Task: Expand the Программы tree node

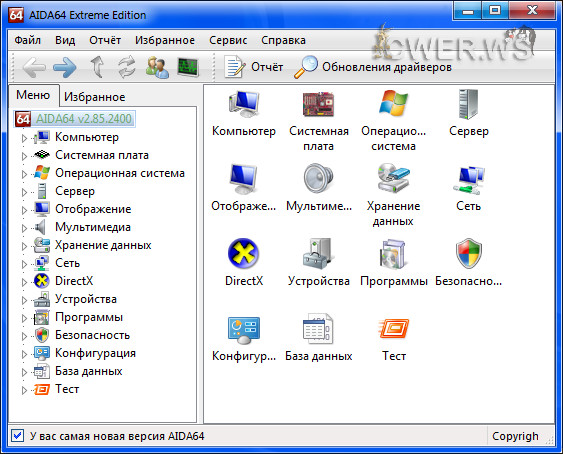Action: [x=24, y=318]
